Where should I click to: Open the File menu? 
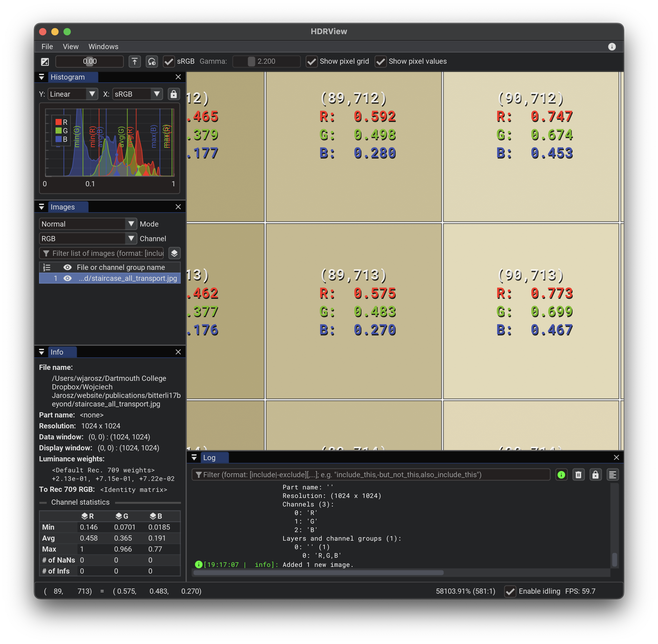(x=47, y=47)
